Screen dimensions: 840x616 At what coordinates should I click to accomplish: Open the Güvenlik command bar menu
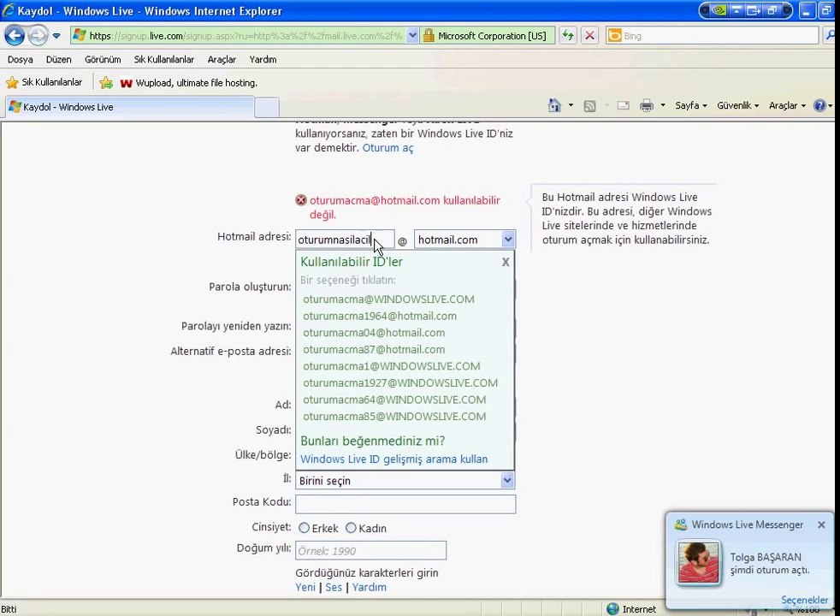click(737, 105)
